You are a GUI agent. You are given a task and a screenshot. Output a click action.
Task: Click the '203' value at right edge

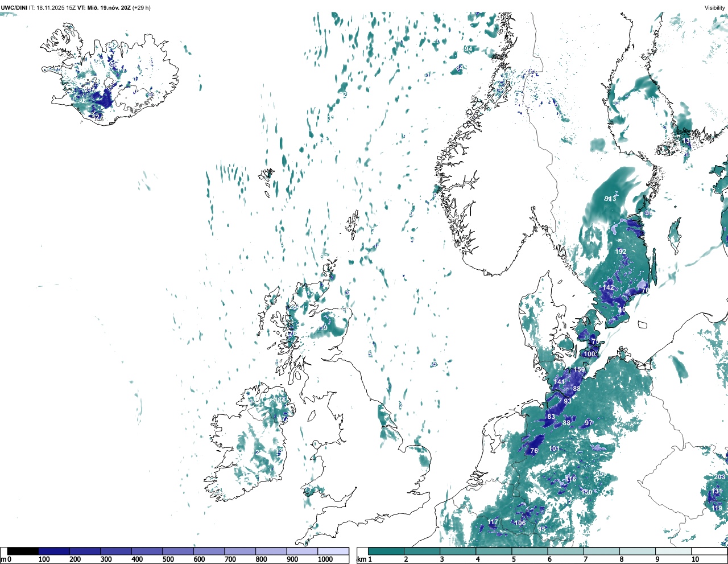click(719, 476)
